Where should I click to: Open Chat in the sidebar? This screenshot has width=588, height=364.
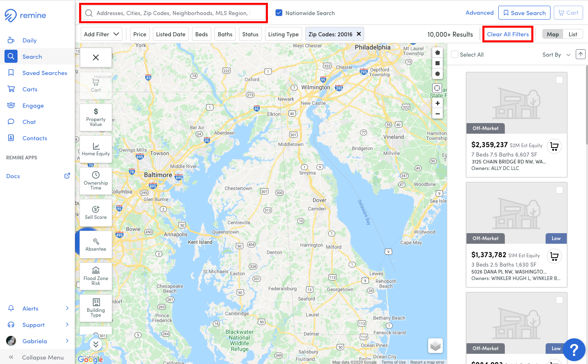29,122
